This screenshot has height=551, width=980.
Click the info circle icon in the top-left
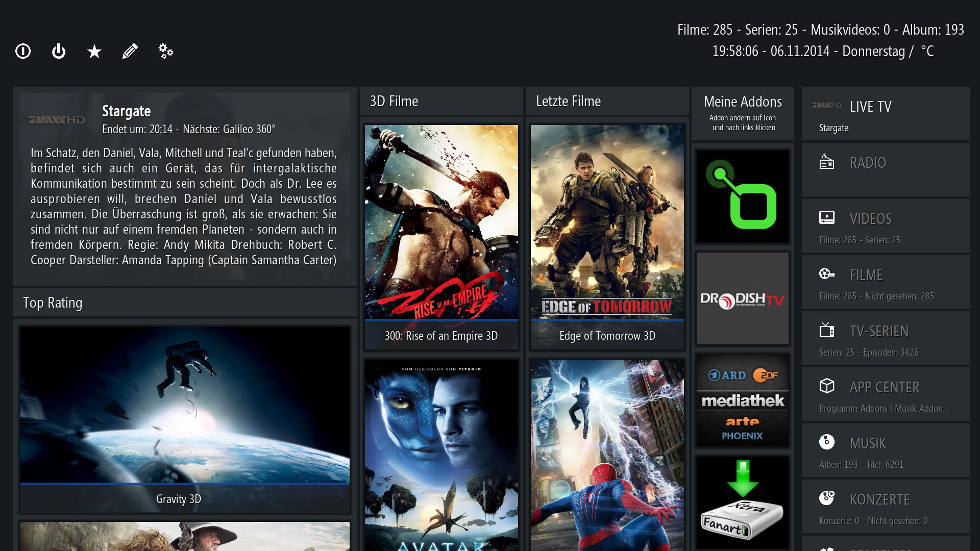tap(23, 51)
